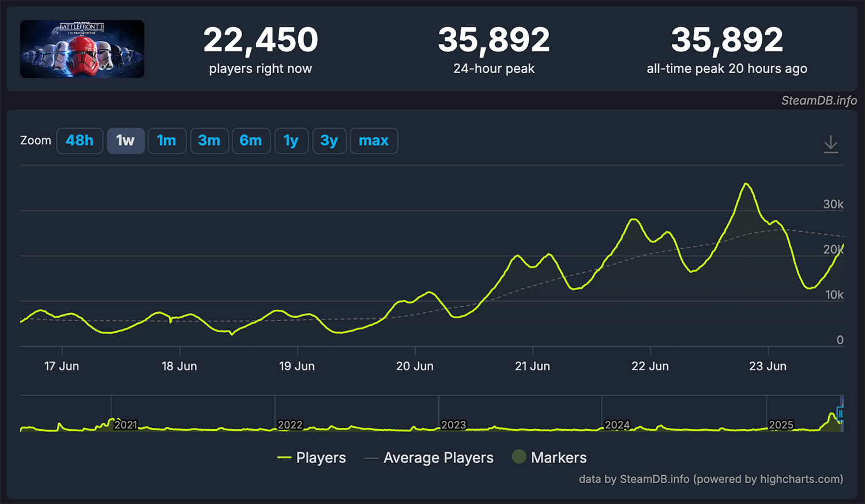Switch the zoom to 1m
The width and height of the screenshot is (865, 504).
click(x=167, y=141)
